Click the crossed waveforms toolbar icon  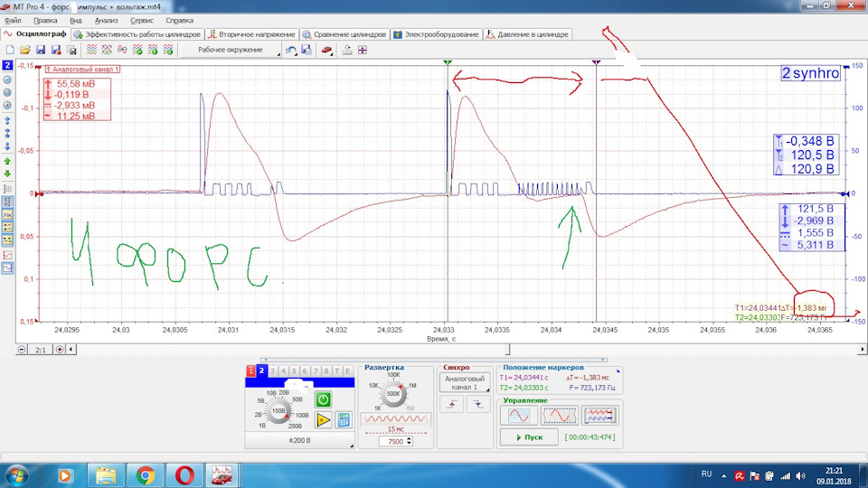107,50
